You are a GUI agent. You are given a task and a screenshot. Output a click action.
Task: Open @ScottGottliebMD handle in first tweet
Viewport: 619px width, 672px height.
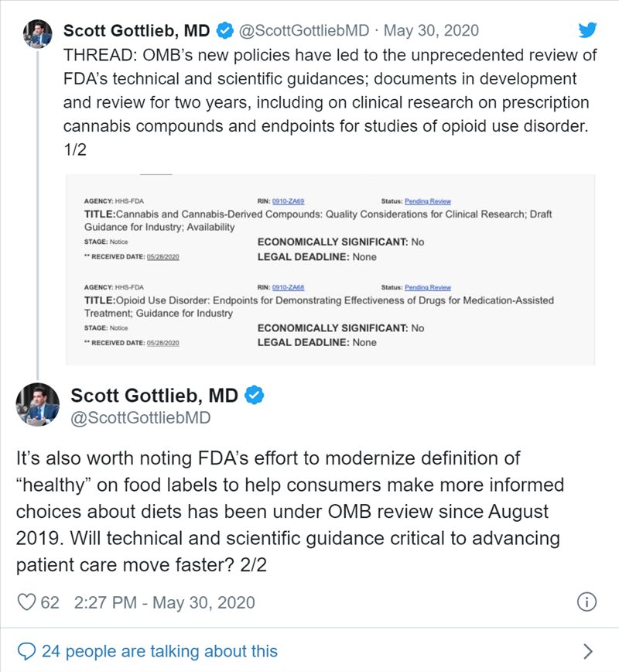pyautogui.click(x=304, y=30)
